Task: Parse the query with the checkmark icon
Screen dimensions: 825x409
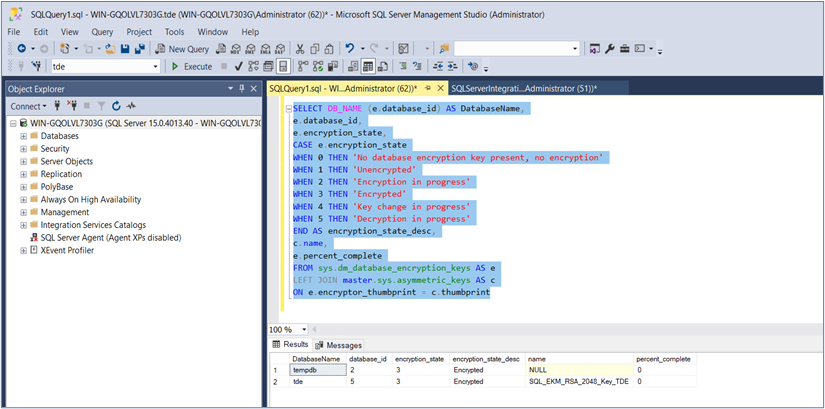Action: click(x=238, y=66)
